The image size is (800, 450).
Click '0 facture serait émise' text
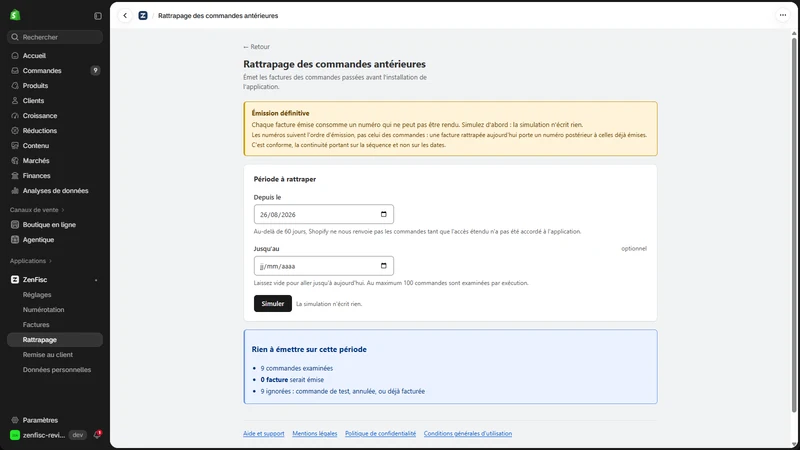[x=292, y=380]
